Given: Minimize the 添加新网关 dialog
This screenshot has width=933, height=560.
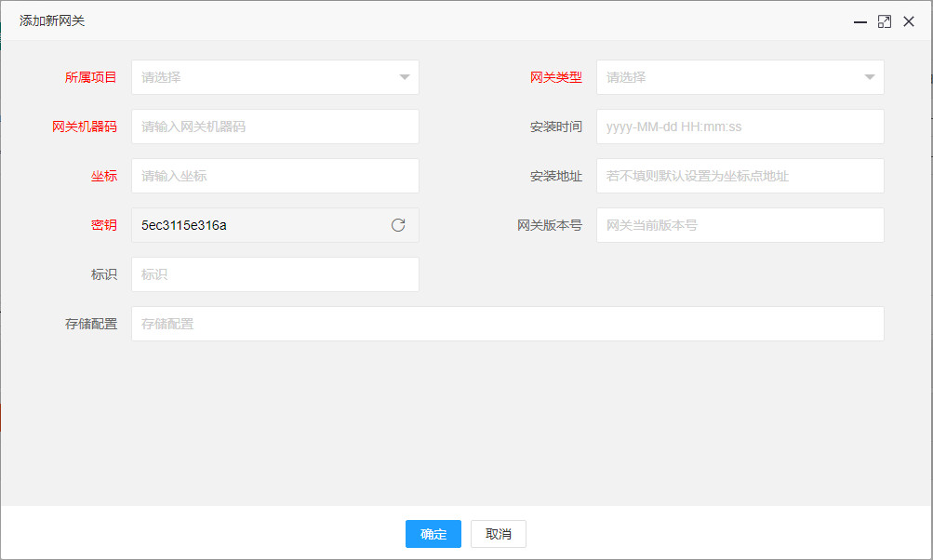Looking at the screenshot, I should tap(860, 22).
